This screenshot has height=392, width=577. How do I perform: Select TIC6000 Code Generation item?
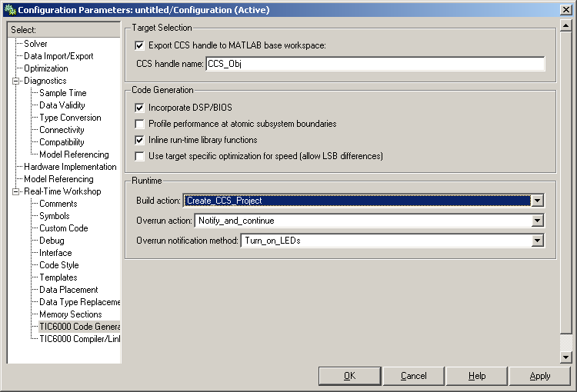click(x=79, y=327)
